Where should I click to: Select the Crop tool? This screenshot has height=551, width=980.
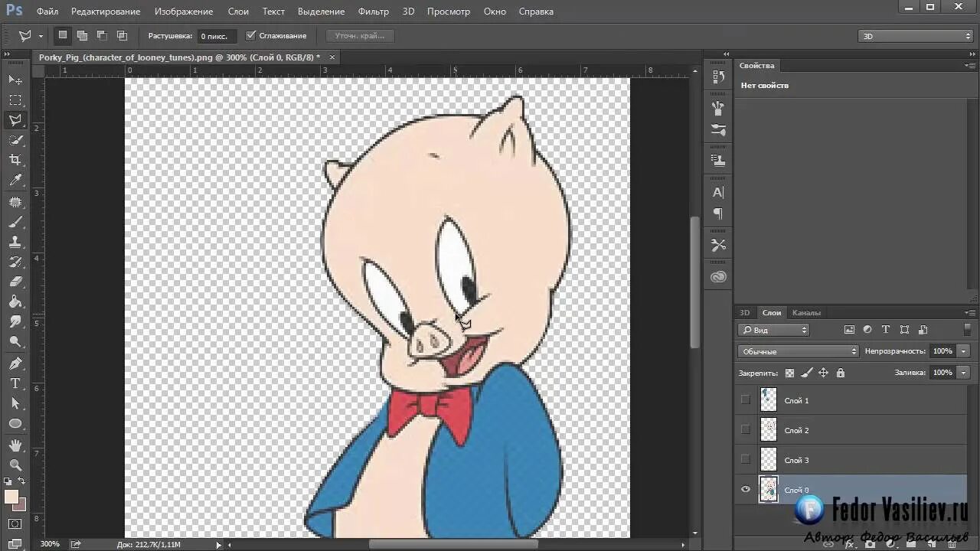tap(15, 160)
